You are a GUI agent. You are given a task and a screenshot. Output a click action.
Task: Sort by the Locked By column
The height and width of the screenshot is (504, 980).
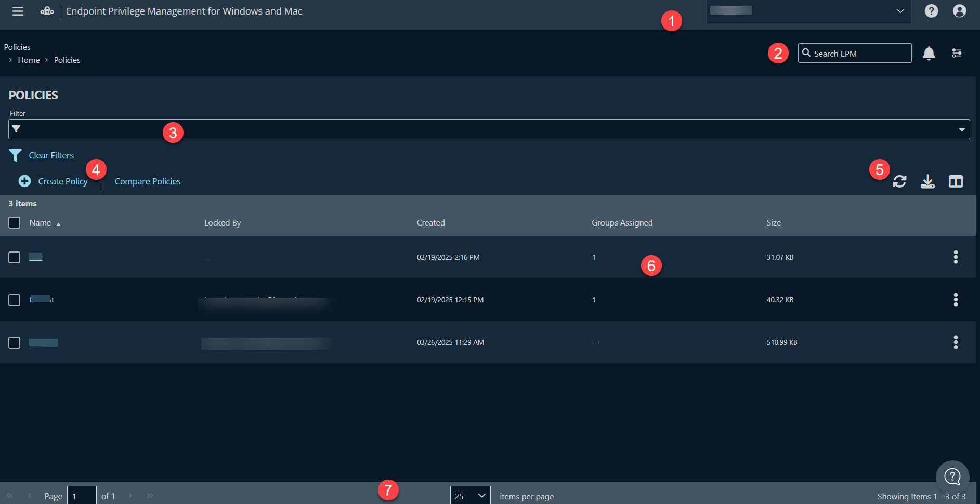click(x=223, y=223)
